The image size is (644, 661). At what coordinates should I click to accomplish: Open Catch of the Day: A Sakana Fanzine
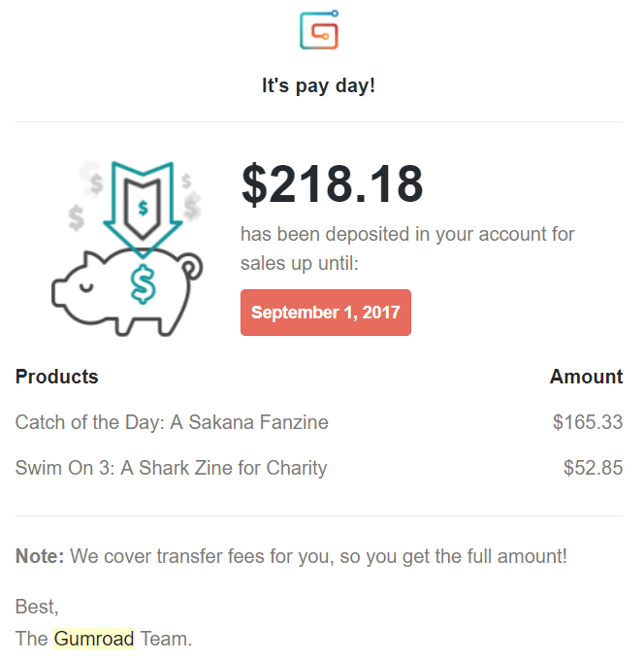(x=172, y=422)
